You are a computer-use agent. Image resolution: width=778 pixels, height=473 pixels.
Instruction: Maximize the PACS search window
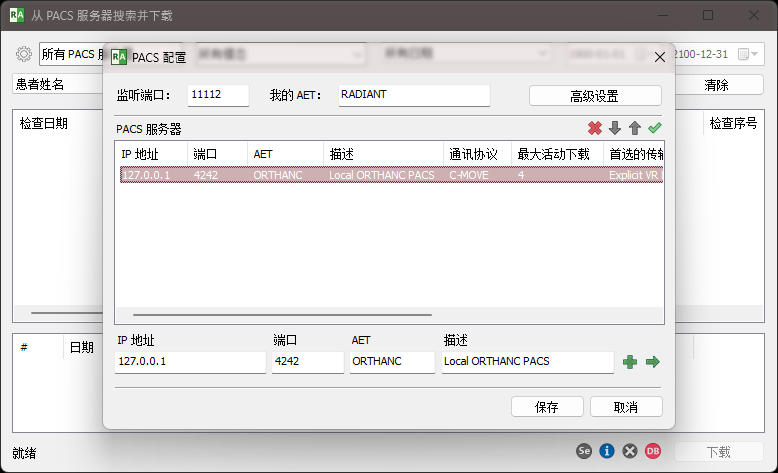pos(708,15)
